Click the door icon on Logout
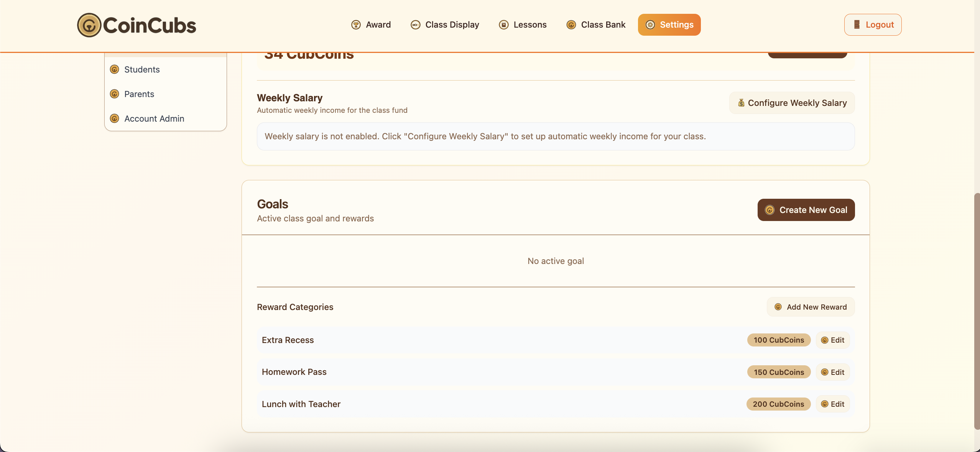The width and height of the screenshot is (980, 452). coord(857,25)
